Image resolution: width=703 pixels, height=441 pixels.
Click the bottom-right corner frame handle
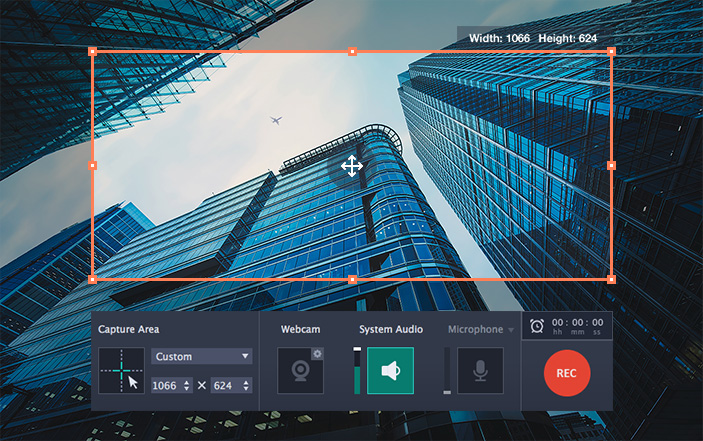(612, 280)
